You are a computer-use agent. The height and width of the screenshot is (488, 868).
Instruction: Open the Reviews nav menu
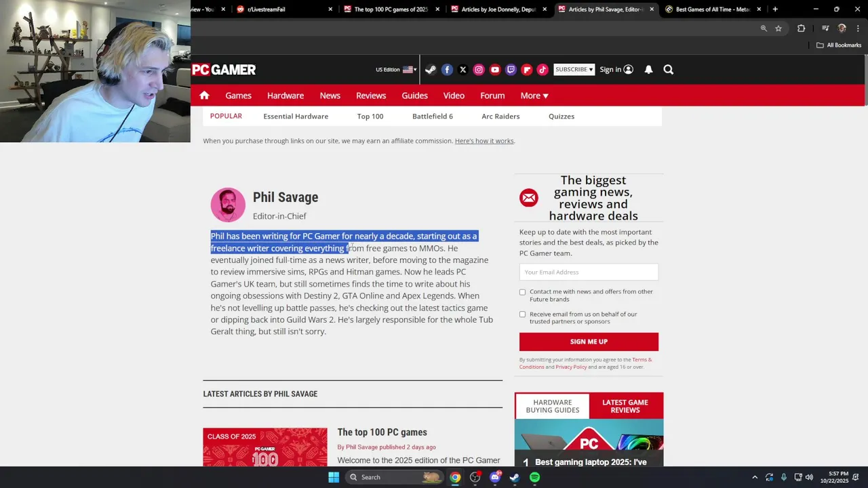371,96
